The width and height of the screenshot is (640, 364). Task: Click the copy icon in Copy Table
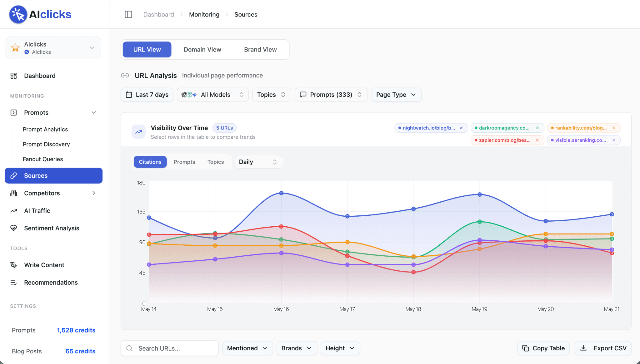(526, 348)
